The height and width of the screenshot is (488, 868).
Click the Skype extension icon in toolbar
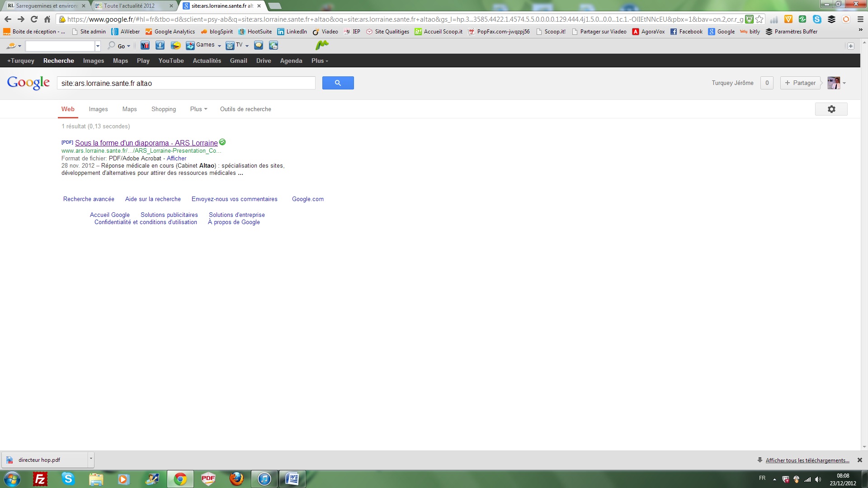coord(817,19)
